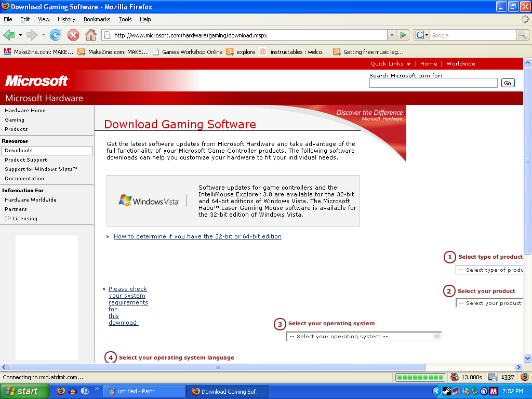
Task: Click the Reload page icon
Action: coord(56,35)
